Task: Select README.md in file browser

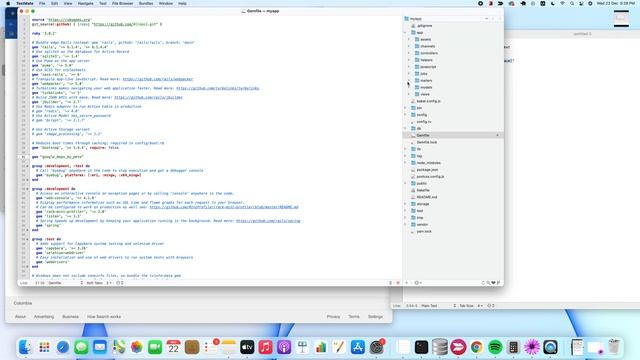Action: 427,197
